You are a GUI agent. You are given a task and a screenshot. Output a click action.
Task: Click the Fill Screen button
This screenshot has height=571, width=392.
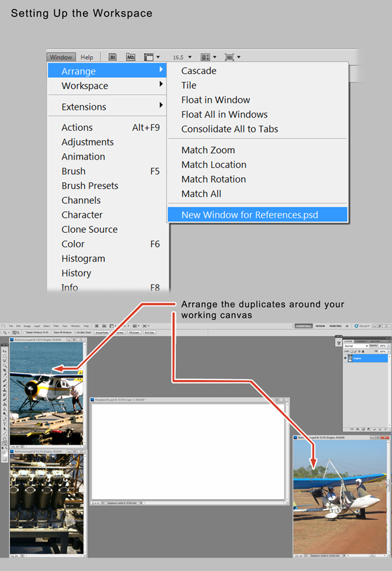[134, 332]
